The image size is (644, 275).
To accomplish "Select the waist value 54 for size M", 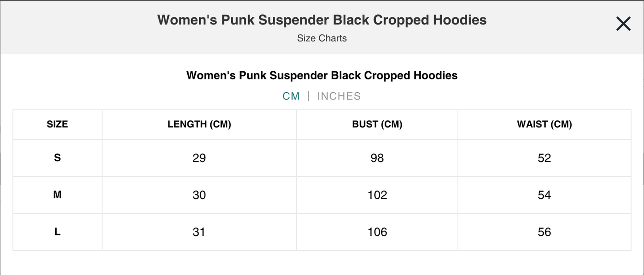I will pyautogui.click(x=544, y=195).
